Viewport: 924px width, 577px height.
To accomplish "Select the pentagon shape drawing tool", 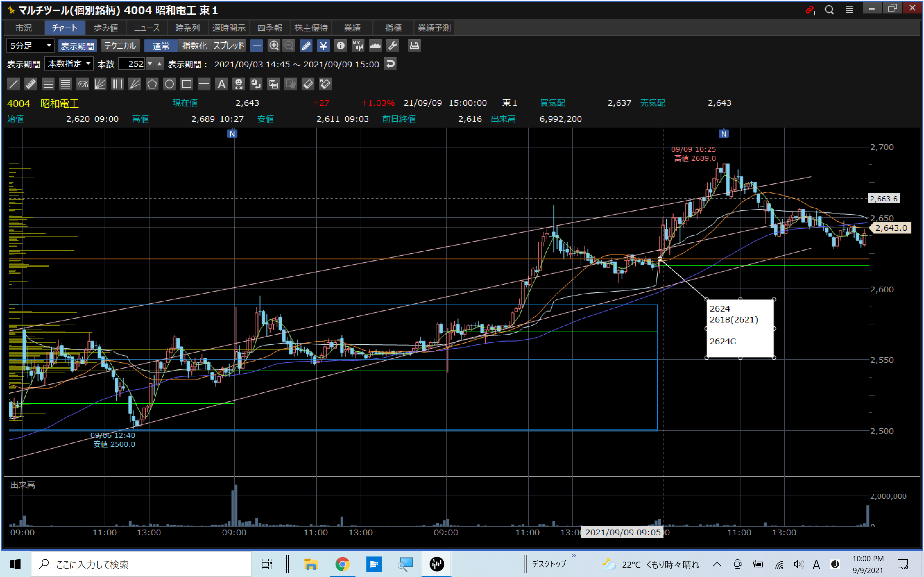I will pos(152,84).
